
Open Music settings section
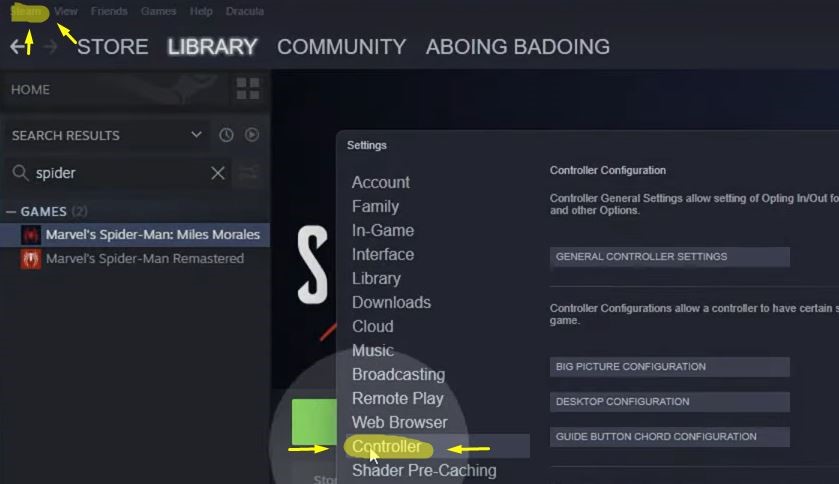click(x=372, y=351)
